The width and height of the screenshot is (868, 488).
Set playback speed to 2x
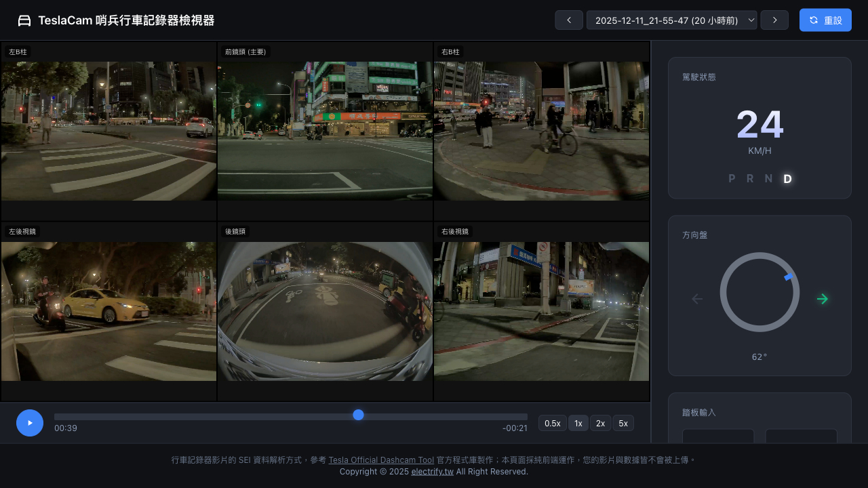(x=600, y=423)
